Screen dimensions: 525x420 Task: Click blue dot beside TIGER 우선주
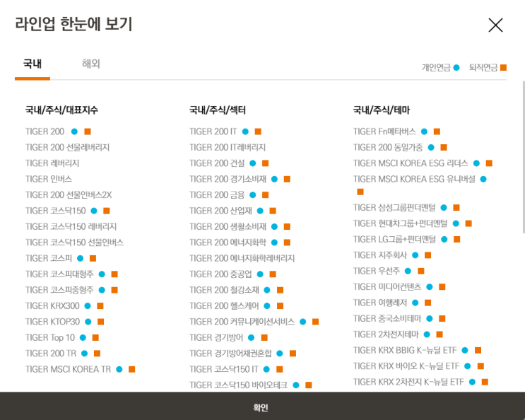408,271
